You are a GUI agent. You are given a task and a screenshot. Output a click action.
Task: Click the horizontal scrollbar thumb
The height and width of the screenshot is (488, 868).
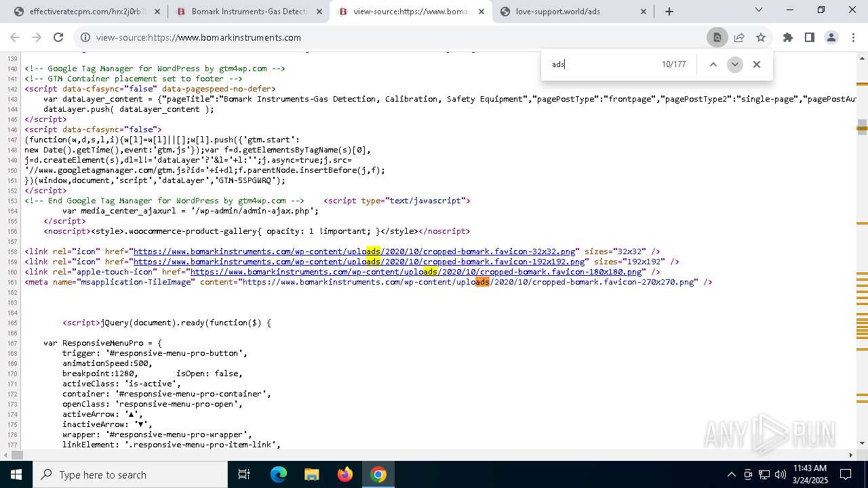click(18, 455)
